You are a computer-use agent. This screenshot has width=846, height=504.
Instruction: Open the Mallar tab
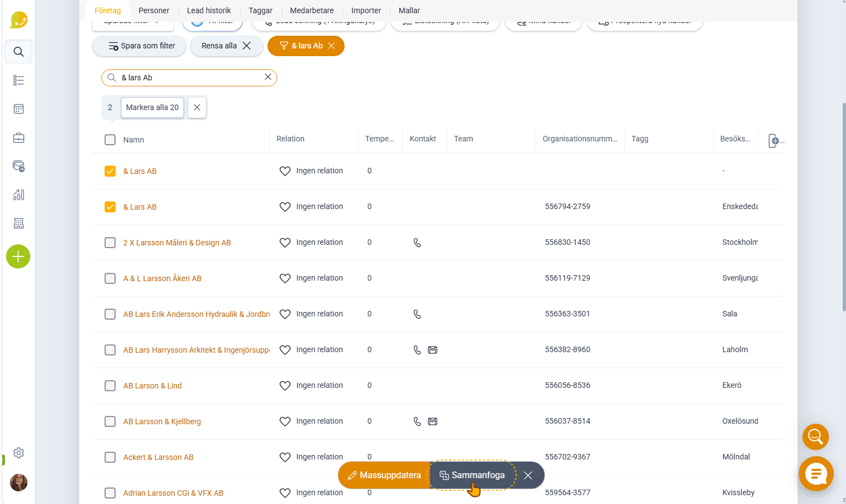click(409, 10)
